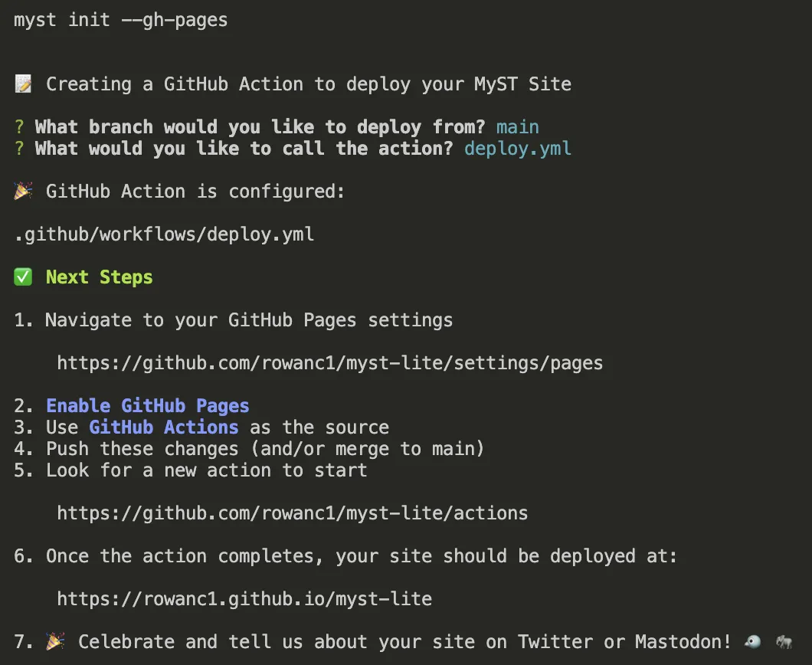Viewport: 812px width, 665px height.
Task: Open the deployed site URL rowanc1.github.io/myst-lite
Action: (x=244, y=598)
